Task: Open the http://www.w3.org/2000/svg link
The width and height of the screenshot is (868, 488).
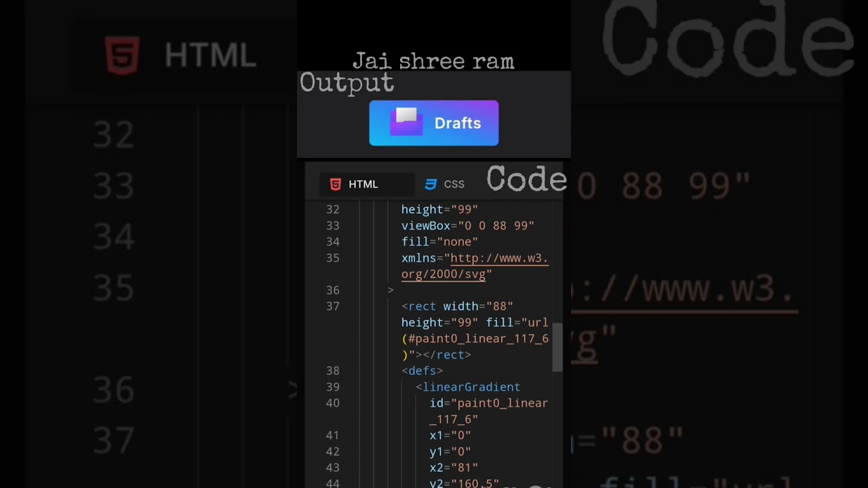Action: [475, 266]
